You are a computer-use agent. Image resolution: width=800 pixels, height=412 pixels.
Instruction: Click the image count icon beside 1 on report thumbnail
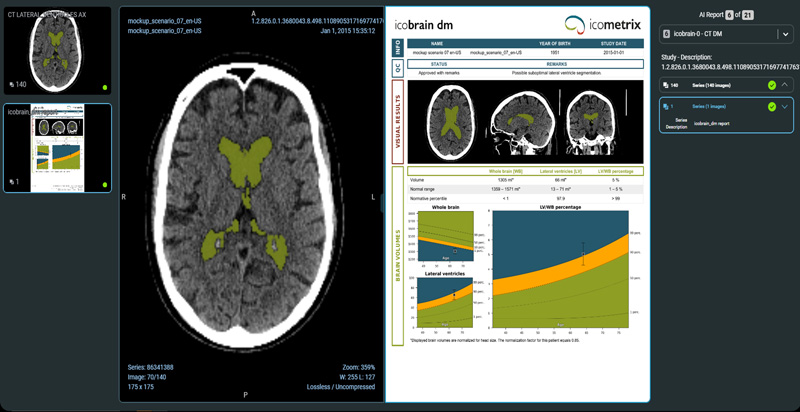[x=12, y=182]
